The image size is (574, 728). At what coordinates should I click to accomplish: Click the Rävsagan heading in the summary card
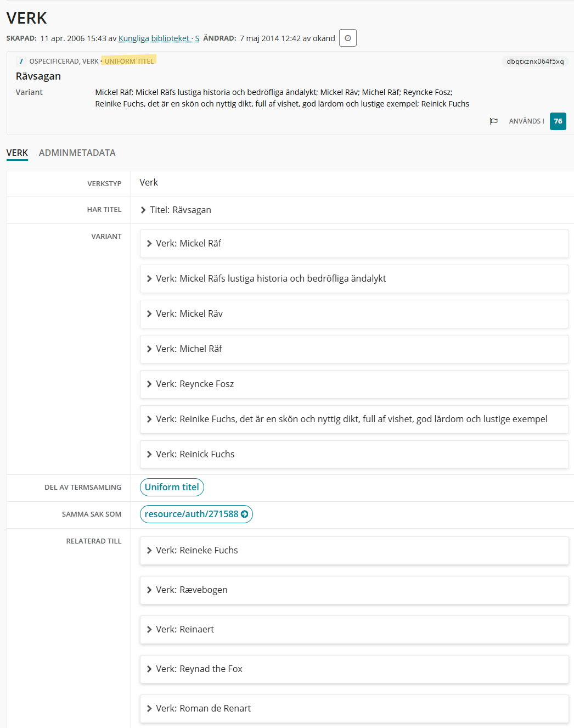(38, 76)
